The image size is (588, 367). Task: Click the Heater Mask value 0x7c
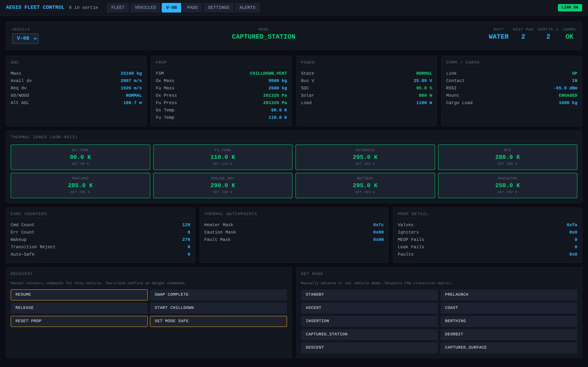tap(378, 225)
